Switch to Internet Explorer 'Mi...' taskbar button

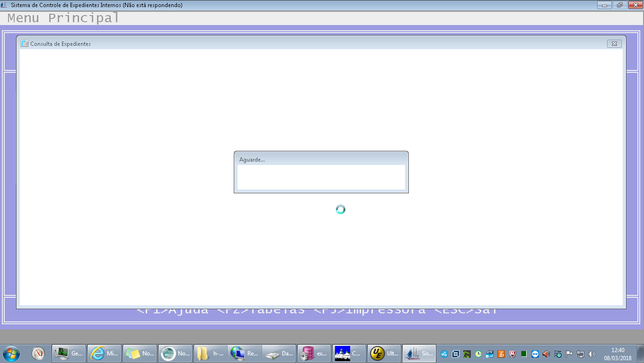[104, 354]
